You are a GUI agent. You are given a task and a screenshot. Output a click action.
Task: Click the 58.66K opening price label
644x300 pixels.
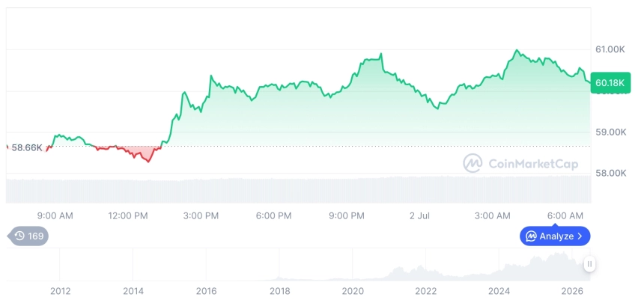27,147
